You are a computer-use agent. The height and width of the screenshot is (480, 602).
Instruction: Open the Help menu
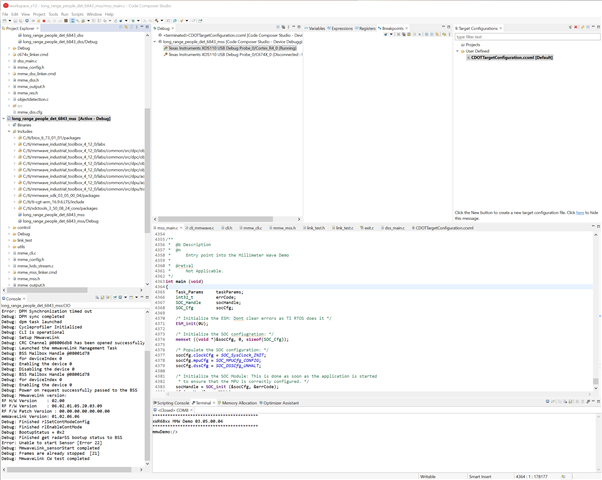pos(109,14)
